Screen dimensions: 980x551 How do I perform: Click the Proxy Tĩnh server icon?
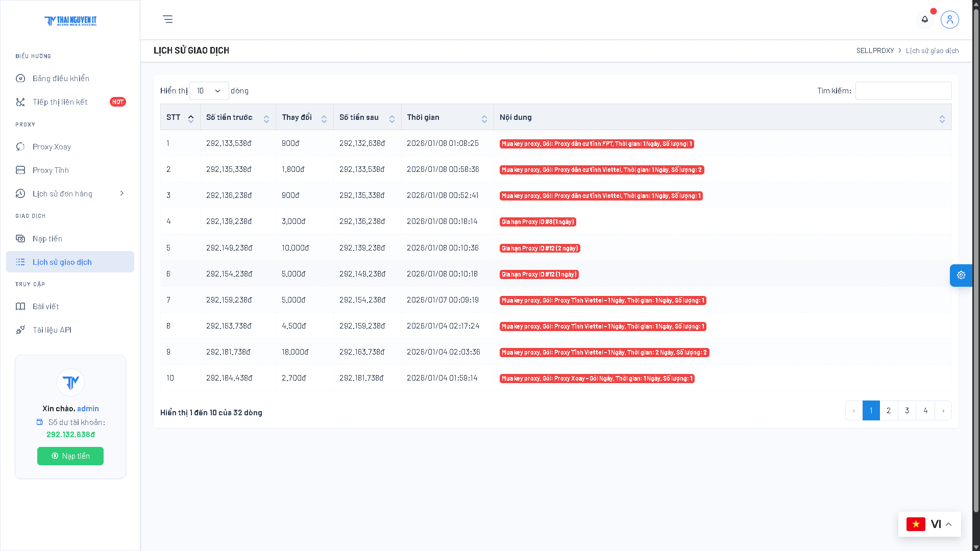[x=20, y=170]
